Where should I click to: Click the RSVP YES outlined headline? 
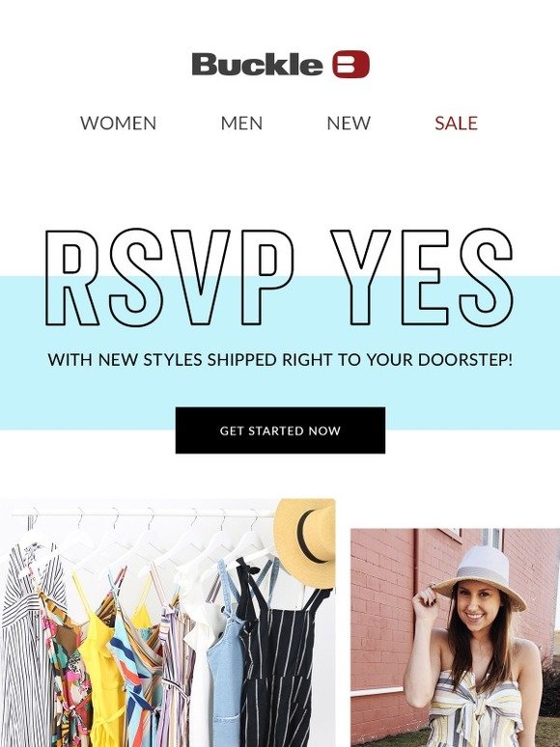coord(280,278)
